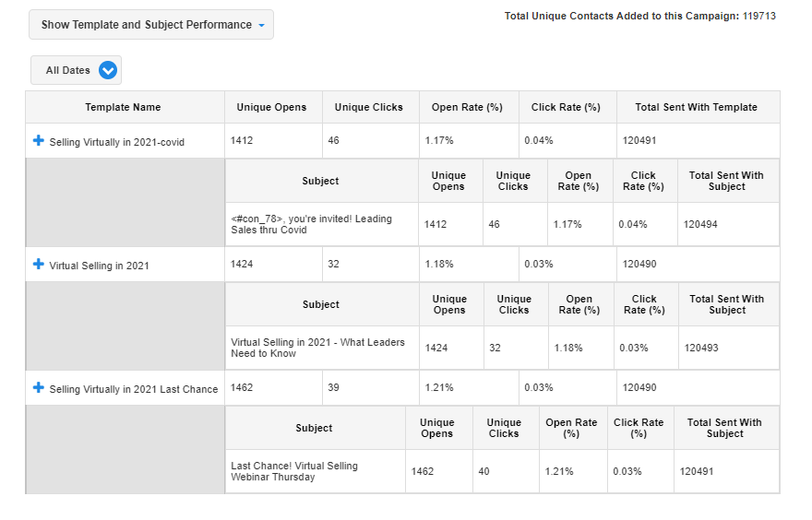The image size is (812, 520).
Task: Toggle plus icon for Selling Virtually Last Chance
Action: [x=39, y=388]
